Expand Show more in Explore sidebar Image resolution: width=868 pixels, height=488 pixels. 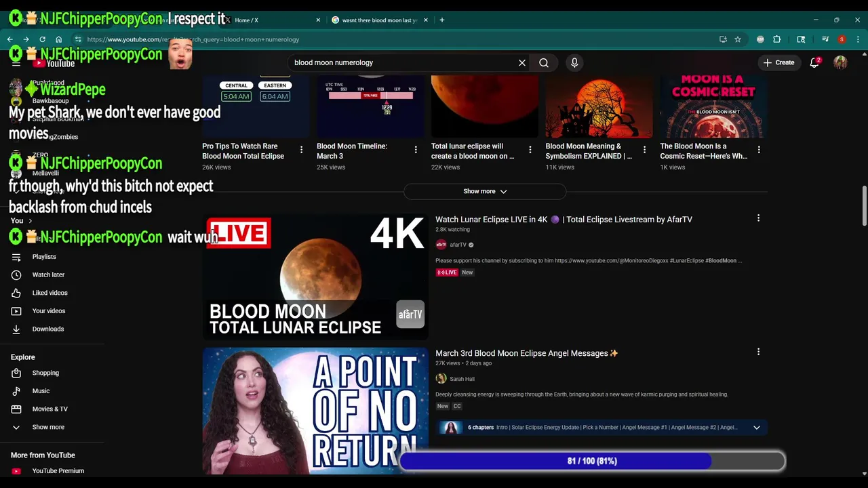pyautogui.click(x=47, y=427)
